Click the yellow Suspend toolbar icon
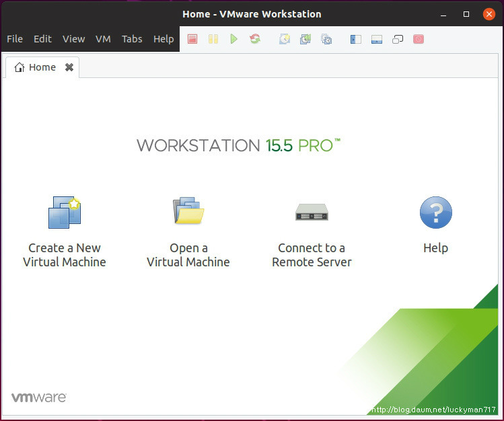Viewport: 504px width, 421px height. point(213,39)
